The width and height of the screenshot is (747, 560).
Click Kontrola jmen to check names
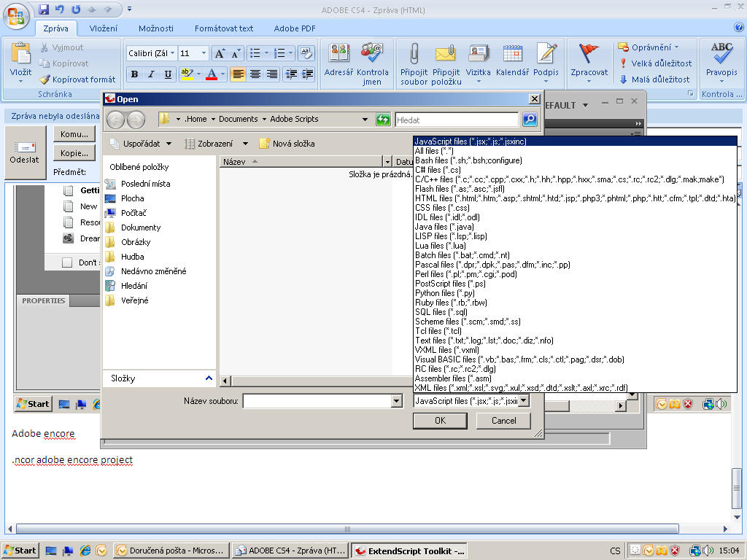click(x=372, y=64)
